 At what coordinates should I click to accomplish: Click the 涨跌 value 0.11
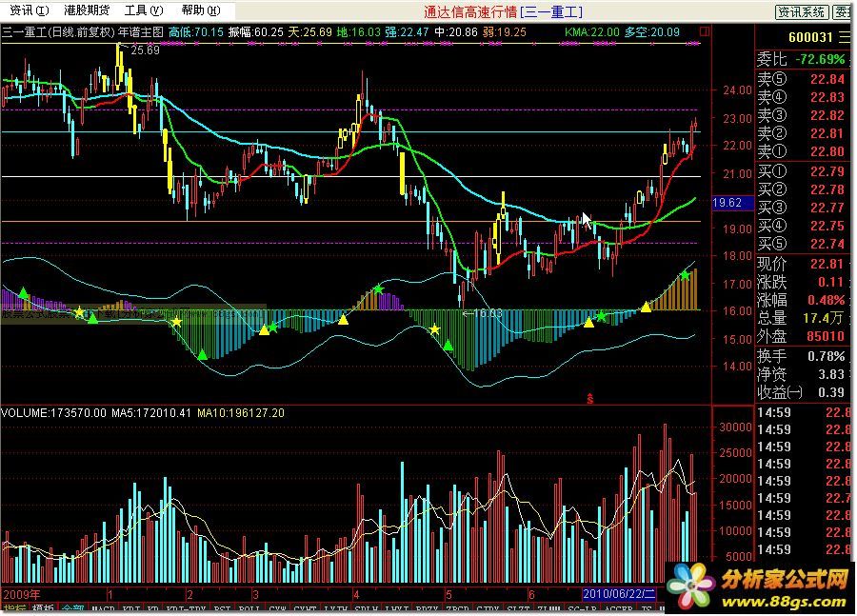830,282
